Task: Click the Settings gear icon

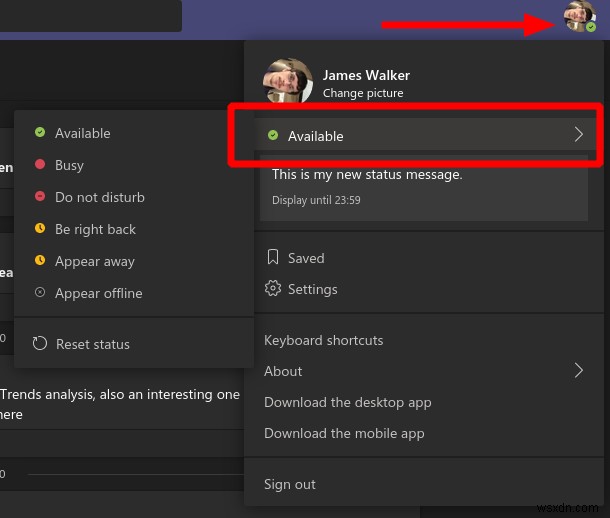Action: (273, 289)
